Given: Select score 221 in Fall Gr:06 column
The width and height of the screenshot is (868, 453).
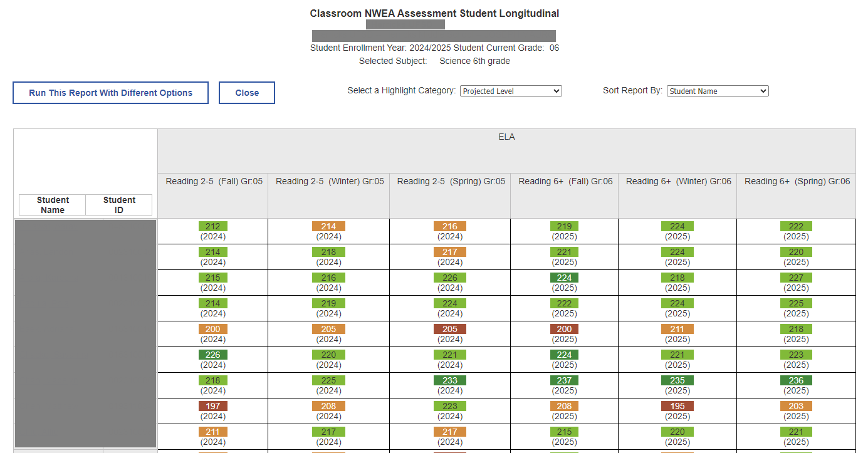Looking at the screenshot, I should (x=565, y=252).
